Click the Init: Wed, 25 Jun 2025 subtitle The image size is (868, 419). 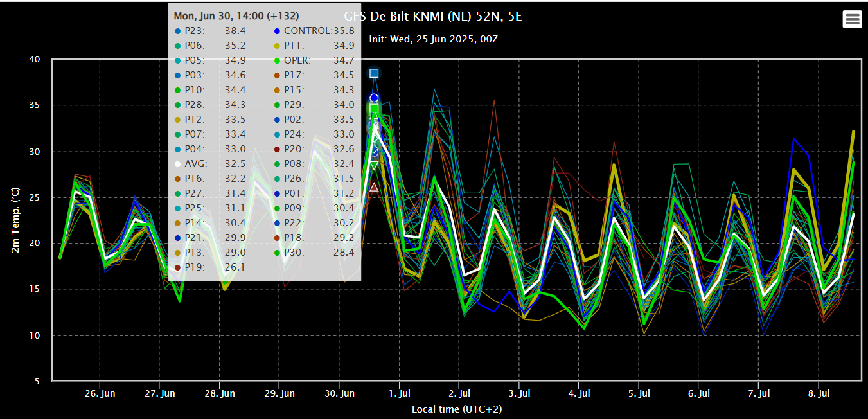point(434,39)
